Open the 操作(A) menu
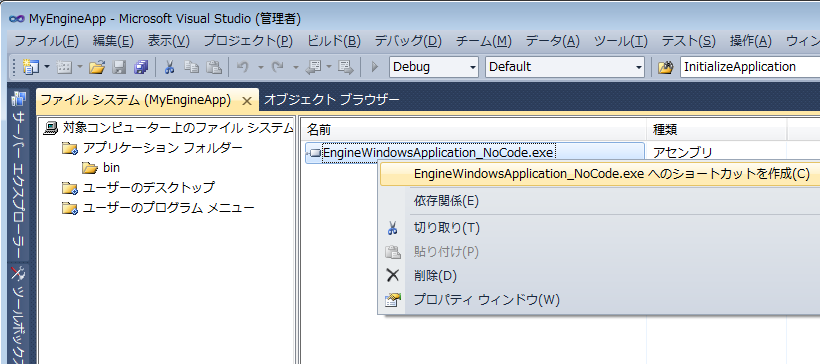The height and width of the screenshot is (364, 820). click(750, 41)
